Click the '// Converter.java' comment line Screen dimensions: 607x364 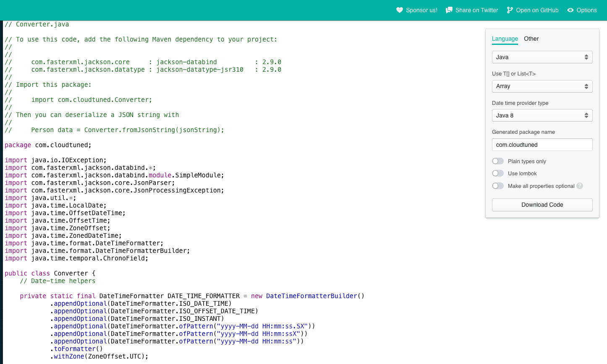[x=37, y=24]
